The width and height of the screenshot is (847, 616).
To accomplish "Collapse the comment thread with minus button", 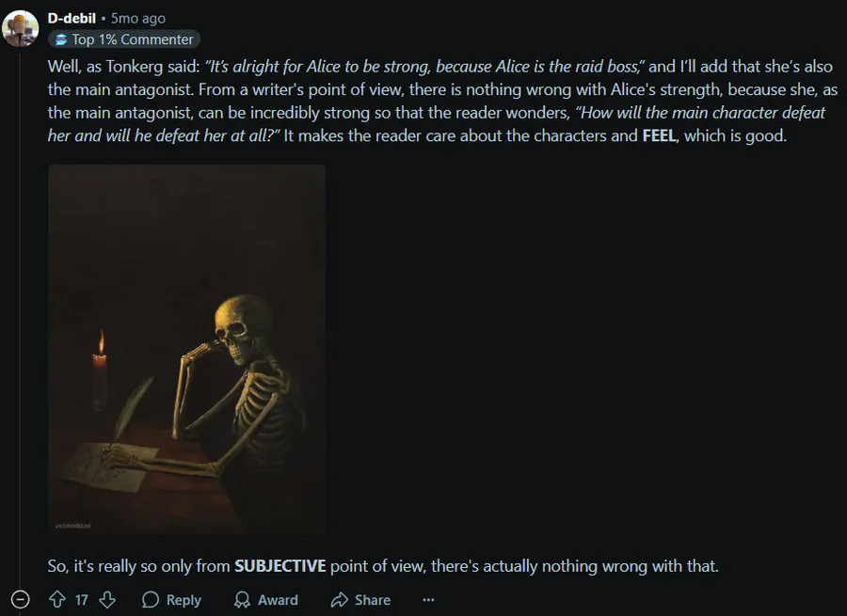I will 21,599.
